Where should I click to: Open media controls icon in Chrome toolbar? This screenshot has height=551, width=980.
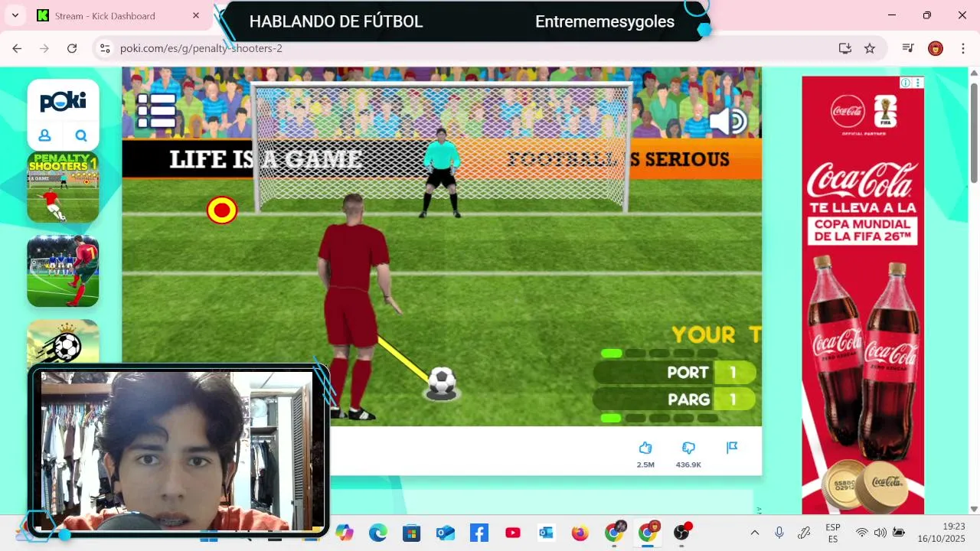908,48
